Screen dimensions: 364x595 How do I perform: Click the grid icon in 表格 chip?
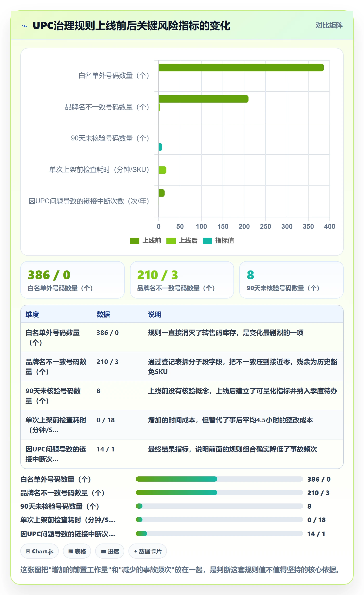(70, 551)
